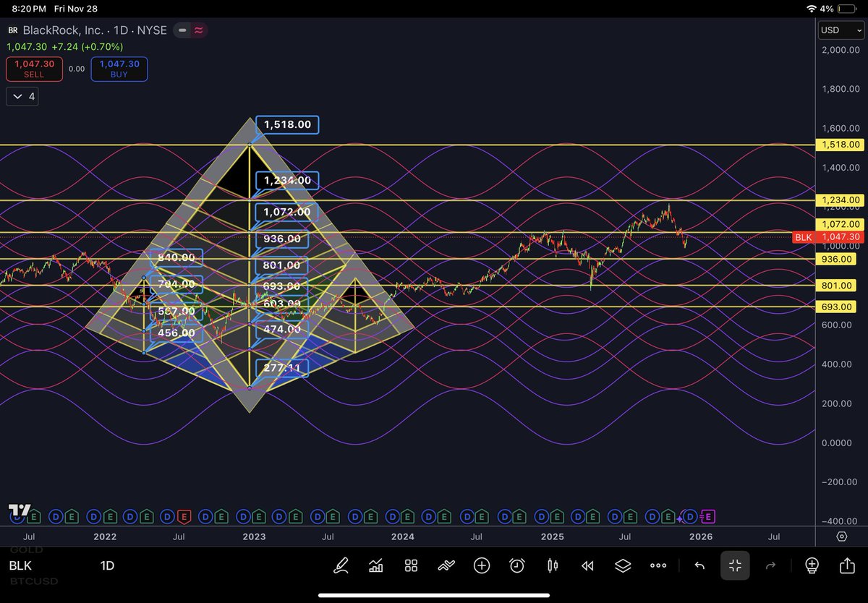
Task: Tap the plus-in-circle add icon
Action: 482,565
